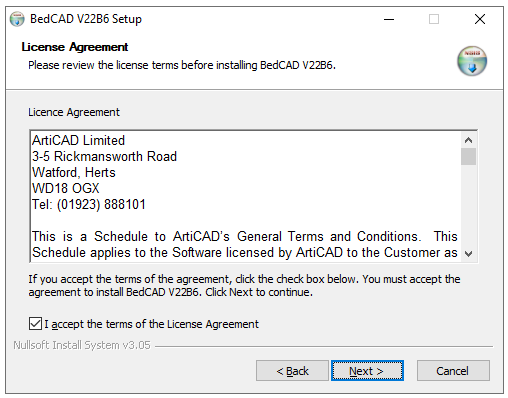Click the 'ArtiCAD Limited' line in license text

point(78,140)
